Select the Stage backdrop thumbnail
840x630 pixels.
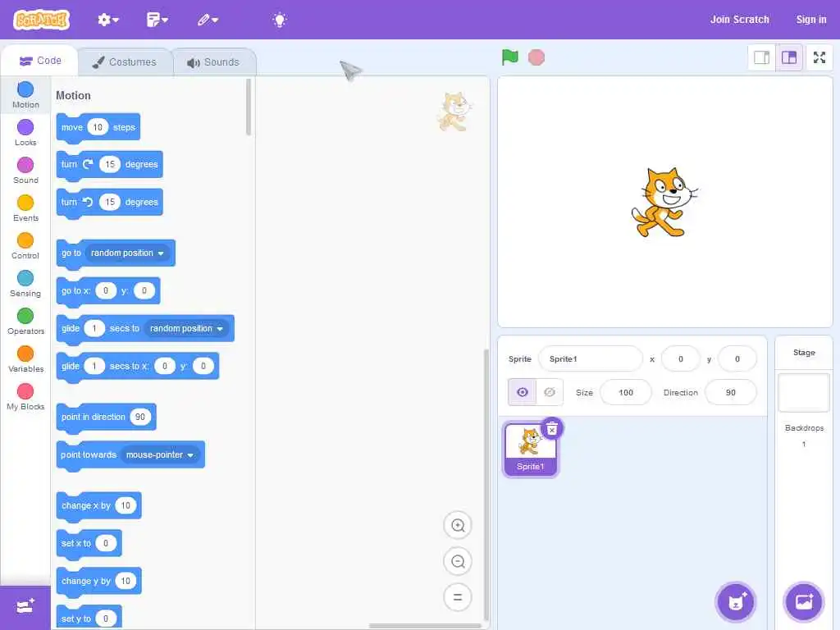[x=804, y=393]
